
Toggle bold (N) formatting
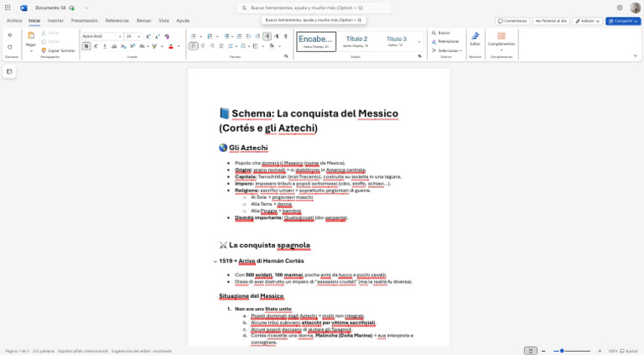(x=86, y=46)
